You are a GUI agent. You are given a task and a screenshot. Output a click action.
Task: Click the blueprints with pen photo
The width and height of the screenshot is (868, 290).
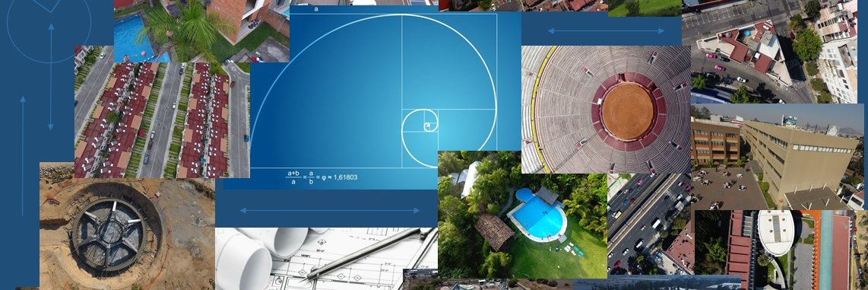tap(327, 258)
